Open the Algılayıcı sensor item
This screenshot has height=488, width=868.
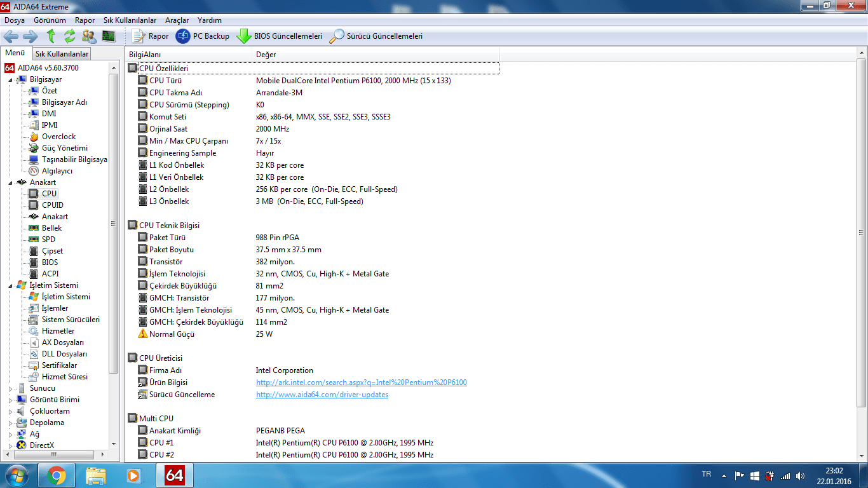point(57,171)
